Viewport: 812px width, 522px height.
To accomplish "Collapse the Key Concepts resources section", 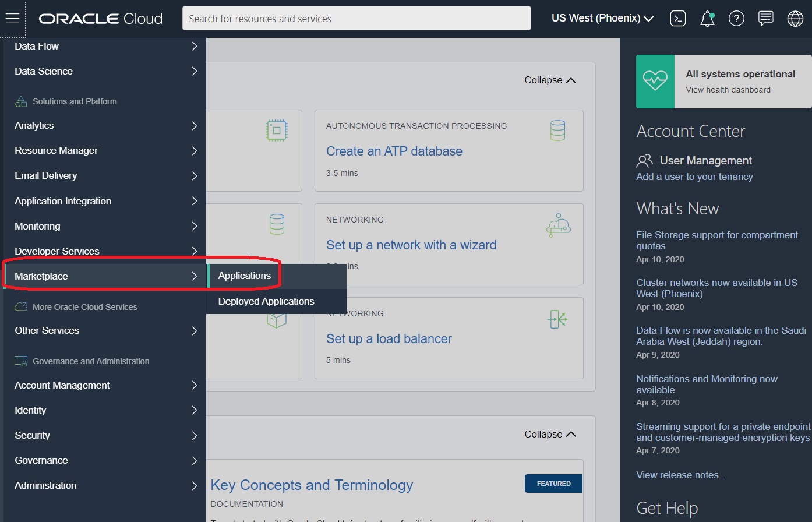I will pos(550,434).
